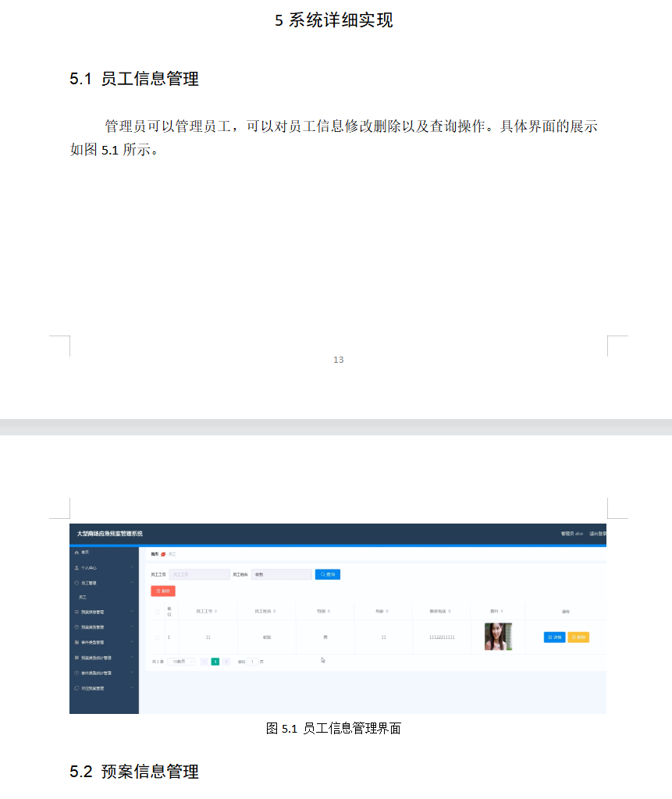Open the 10条/页 page size dropdown
Screen dimensions: 672x799
(x=180, y=662)
